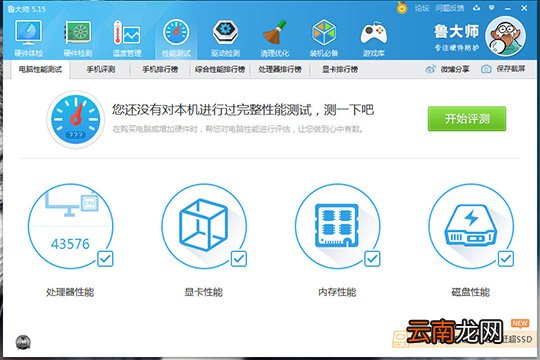Click the 内存性能 memory chip graphic

[x=337, y=226]
